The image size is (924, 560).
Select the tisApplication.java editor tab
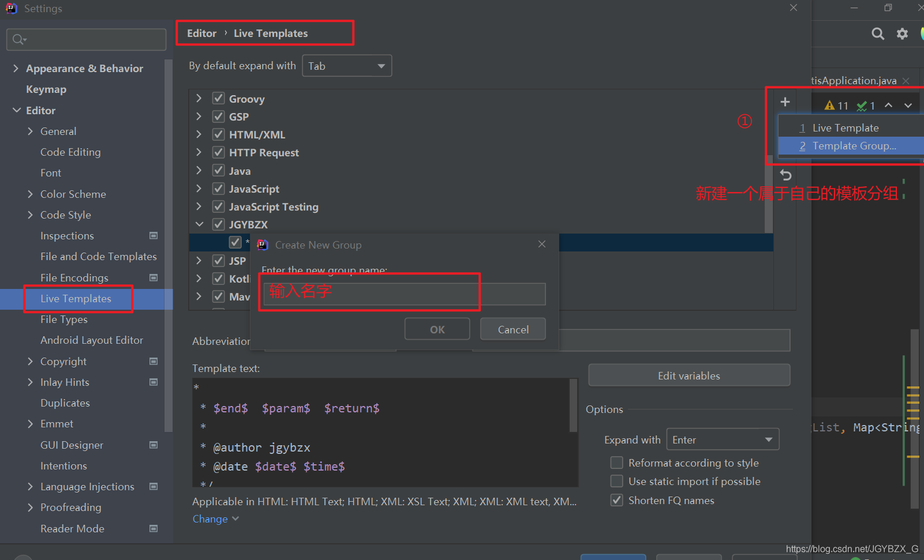(854, 81)
